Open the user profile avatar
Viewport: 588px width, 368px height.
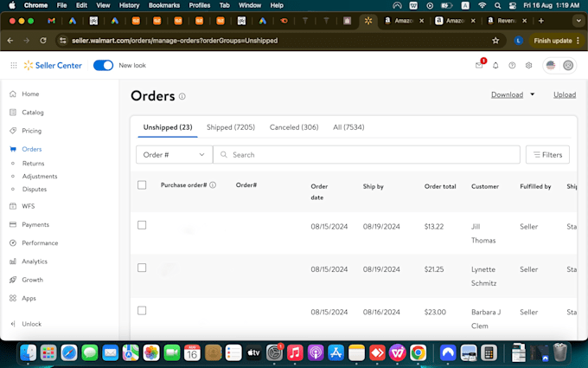pyautogui.click(x=568, y=65)
